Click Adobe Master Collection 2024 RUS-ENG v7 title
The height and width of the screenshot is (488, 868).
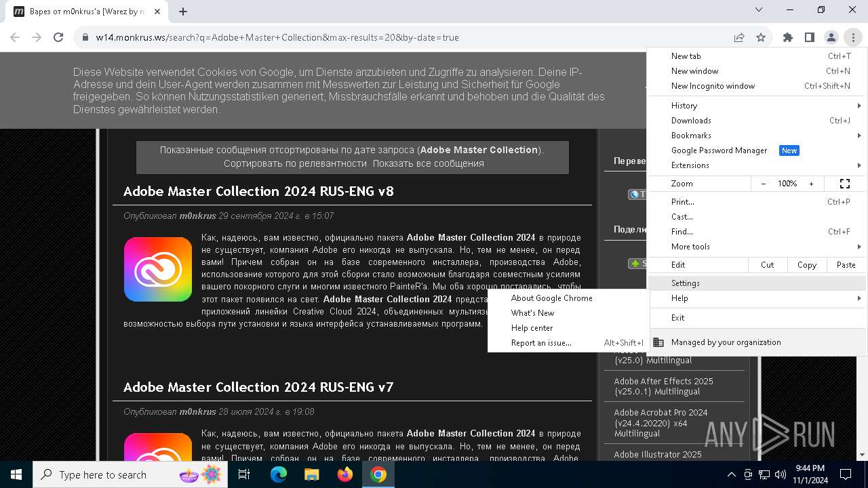click(x=258, y=387)
